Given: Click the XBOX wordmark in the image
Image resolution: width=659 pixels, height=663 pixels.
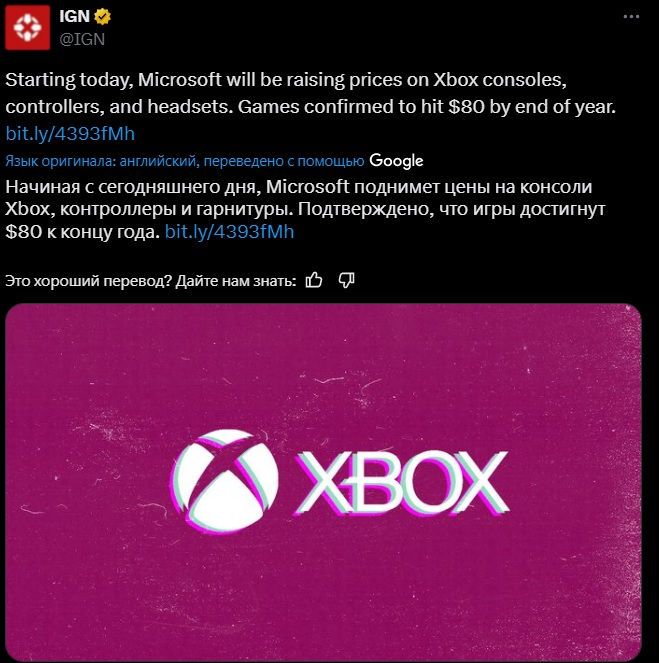Looking at the screenshot, I should [402, 482].
